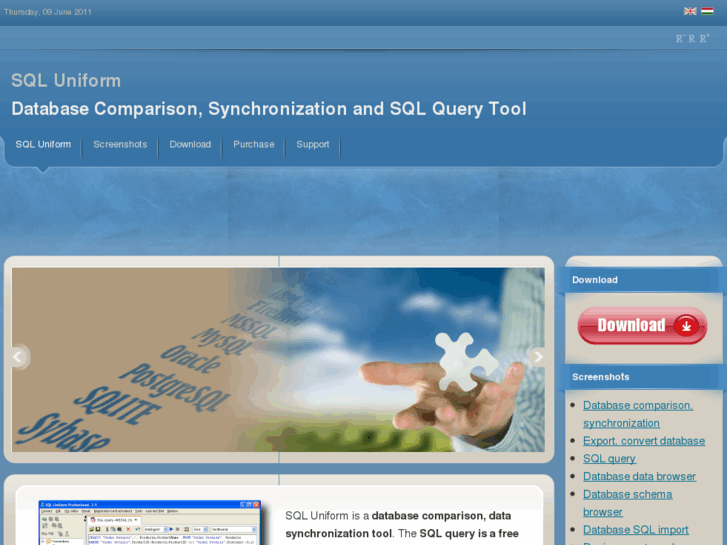Open Database SQL import link
727x545 pixels.
(635, 530)
